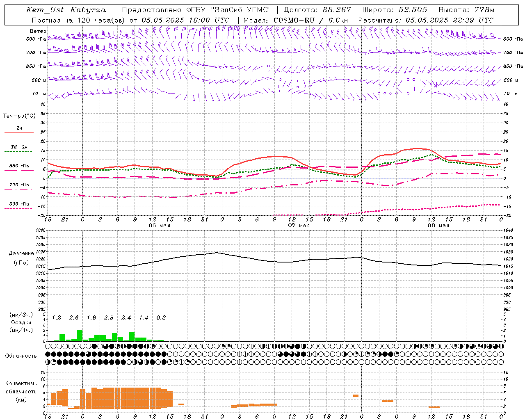This screenshot has width=525, height=420.
Task: Click the station name Kem_Ust-Kabyrza
Action: tap(66, 10)
